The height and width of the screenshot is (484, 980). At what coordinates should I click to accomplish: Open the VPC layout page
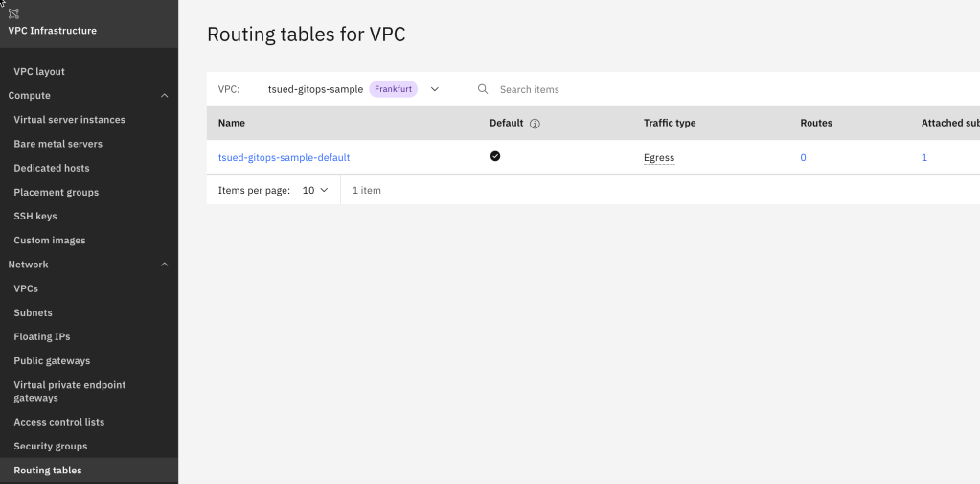click(39, 71)
